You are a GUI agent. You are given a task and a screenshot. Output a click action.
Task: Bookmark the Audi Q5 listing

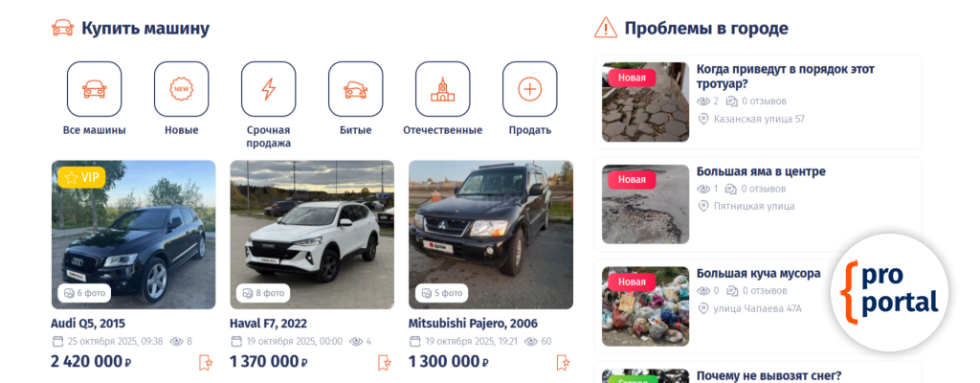[x=206, y=362]
